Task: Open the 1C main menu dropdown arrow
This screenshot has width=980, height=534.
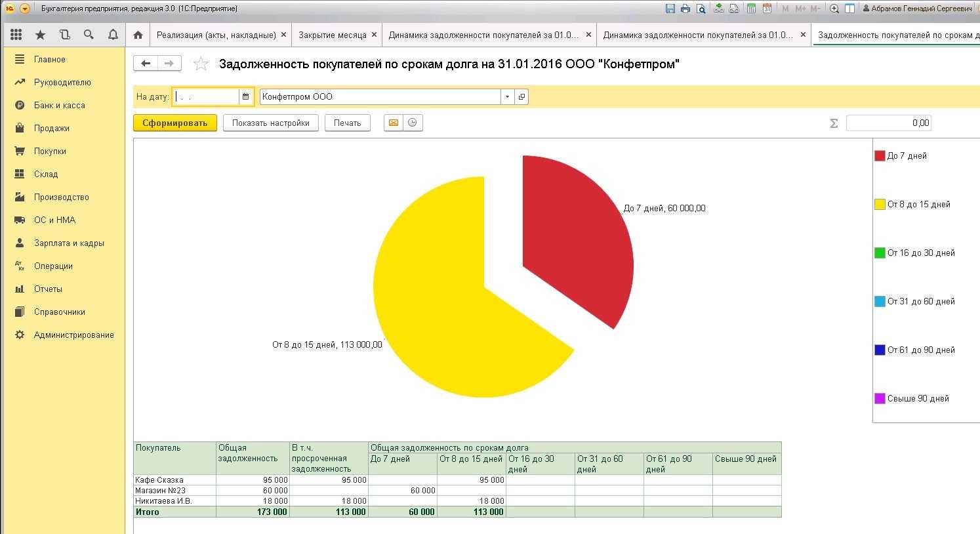Action: [x=24, y=9]
